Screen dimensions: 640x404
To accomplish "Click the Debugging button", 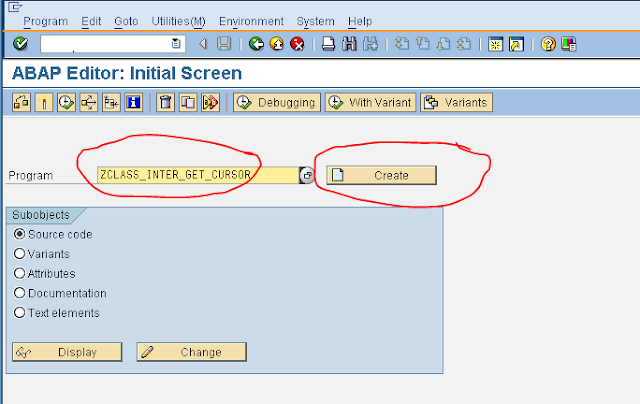I will point(277,102).
